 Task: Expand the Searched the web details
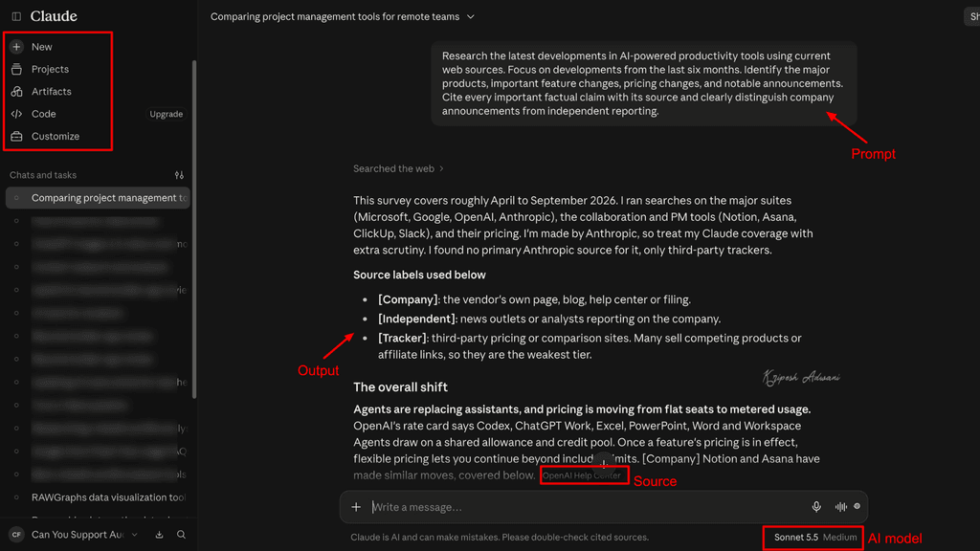tap(398, 168)
